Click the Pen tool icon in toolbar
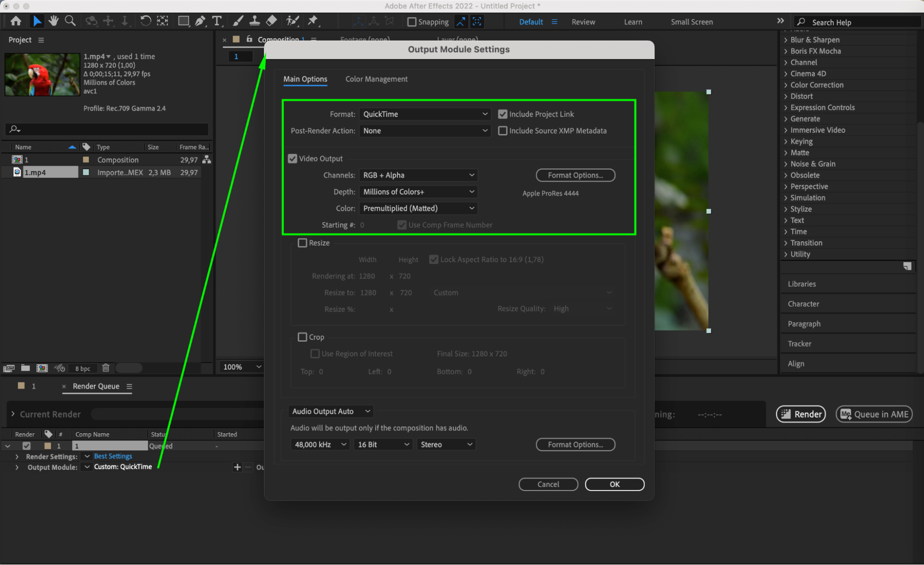Screen dimensions: 924x565 202,22
